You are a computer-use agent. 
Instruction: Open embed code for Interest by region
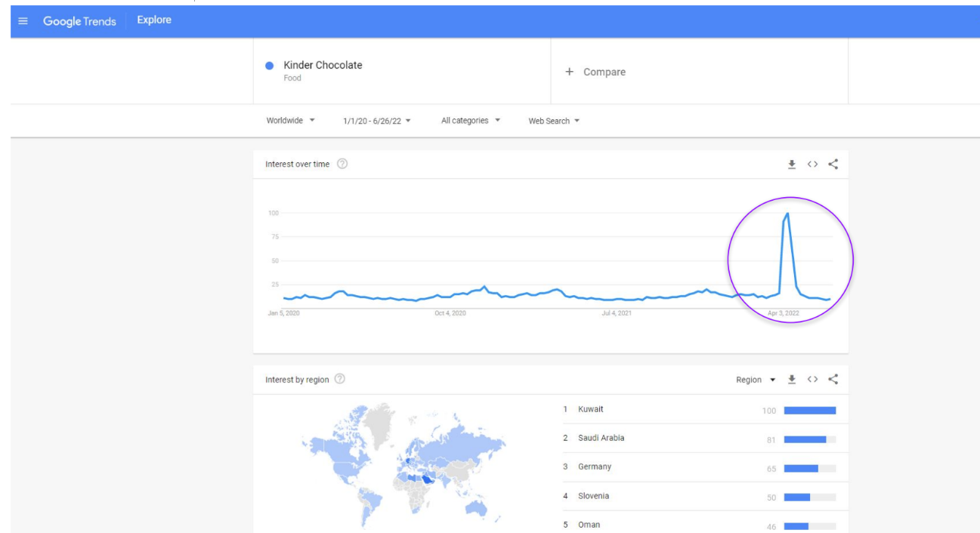(x=812, y=379)
